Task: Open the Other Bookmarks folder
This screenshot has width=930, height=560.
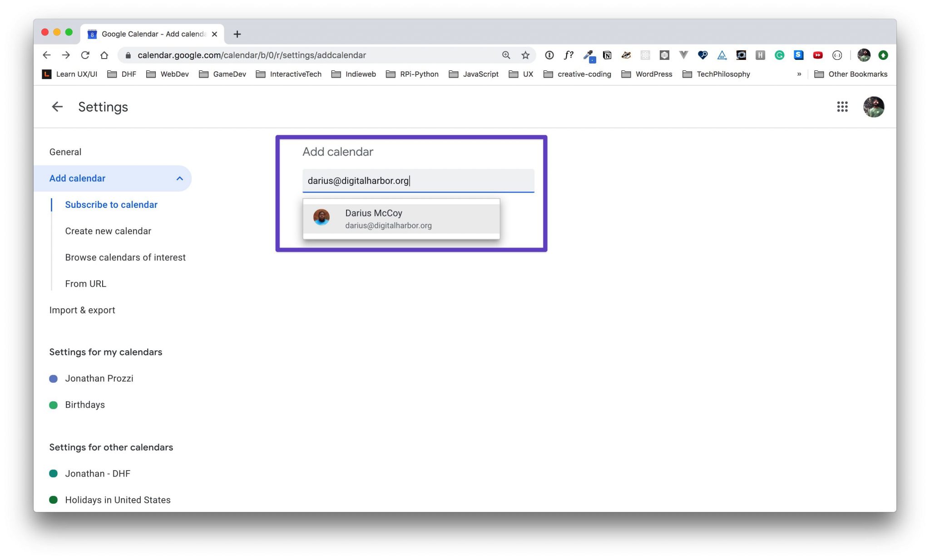Action: click(851, 74)
